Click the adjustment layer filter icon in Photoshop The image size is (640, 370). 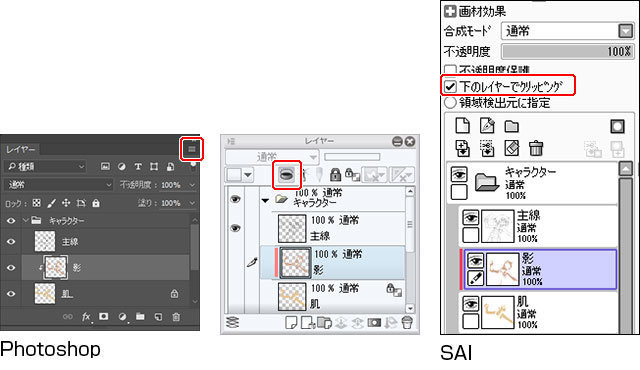122,166
